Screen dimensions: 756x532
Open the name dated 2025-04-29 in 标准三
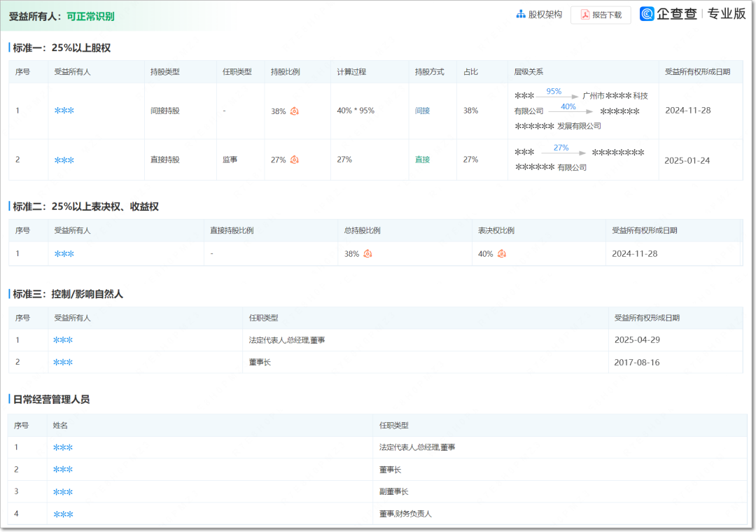click(x=63, y=340)
